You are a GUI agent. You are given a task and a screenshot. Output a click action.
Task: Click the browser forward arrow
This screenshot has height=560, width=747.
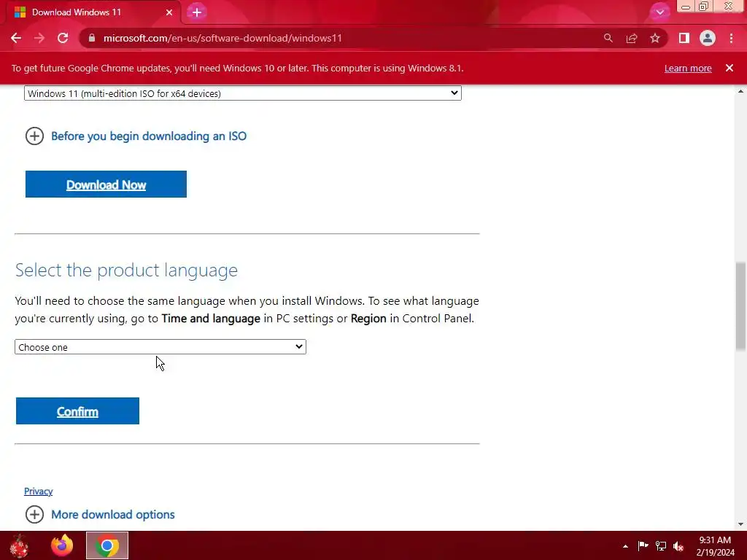(x=39, y=38)
